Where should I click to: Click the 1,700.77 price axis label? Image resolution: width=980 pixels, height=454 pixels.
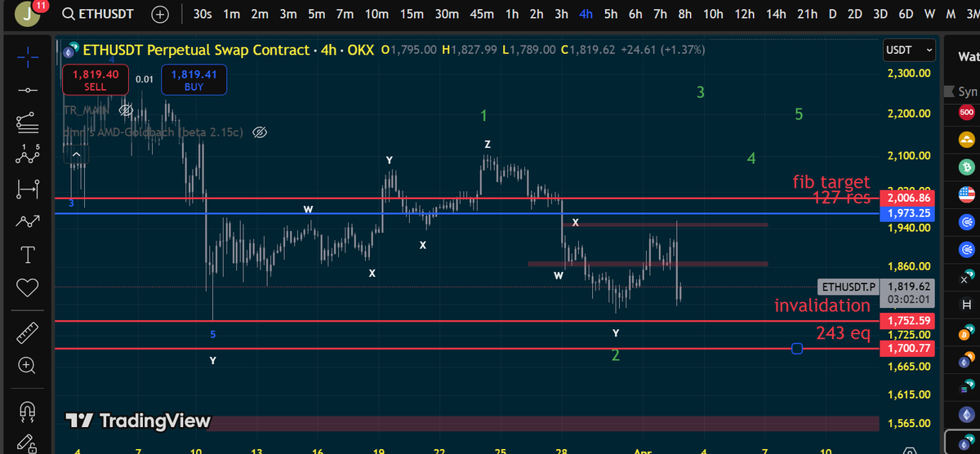tap(906, 349)
